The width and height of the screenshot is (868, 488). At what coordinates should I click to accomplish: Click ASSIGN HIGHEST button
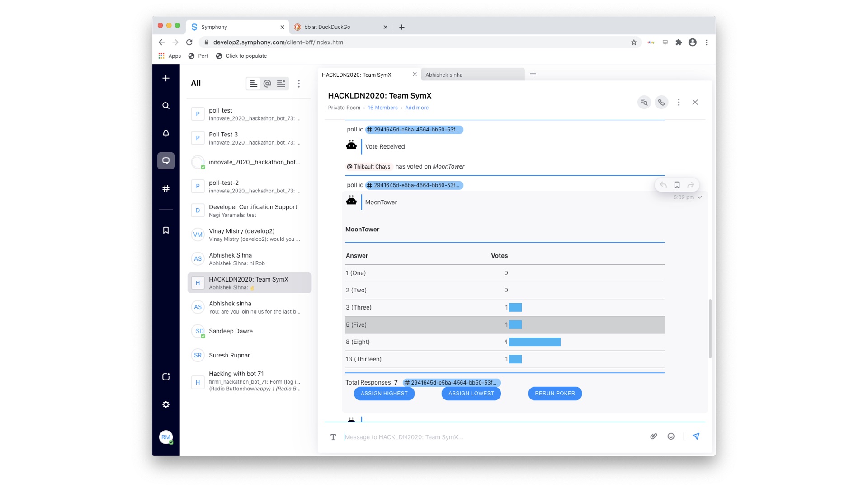click(x=384, y=394)
